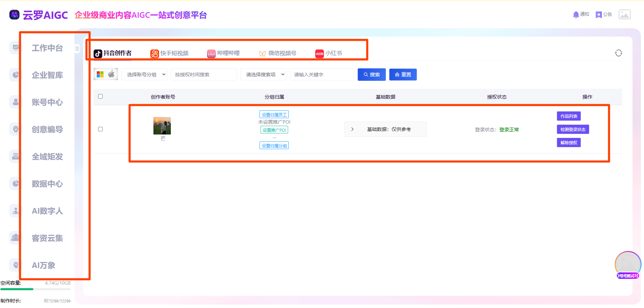Click the refresh icon at top right
The image size is (644, 308).
click(x=618, y=53)
